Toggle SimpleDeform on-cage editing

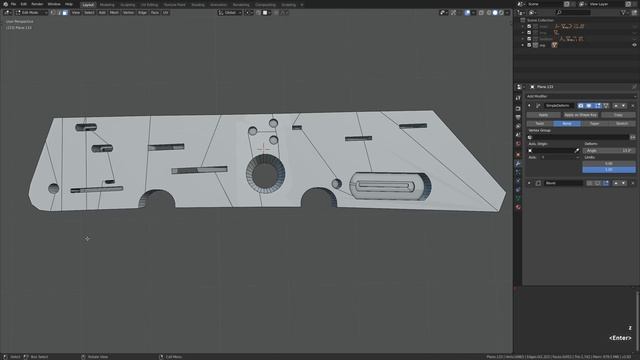click(x=607, y=106)
